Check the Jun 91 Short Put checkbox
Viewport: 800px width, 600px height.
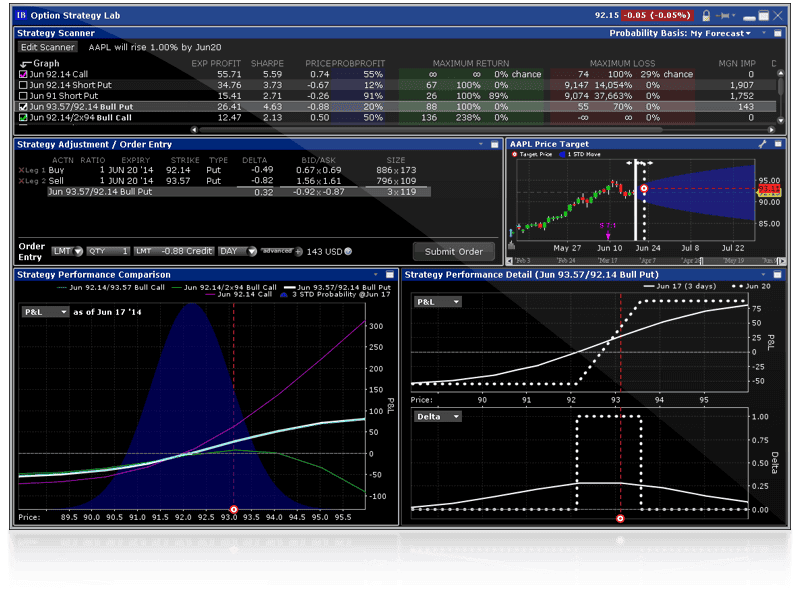point(23,95)
